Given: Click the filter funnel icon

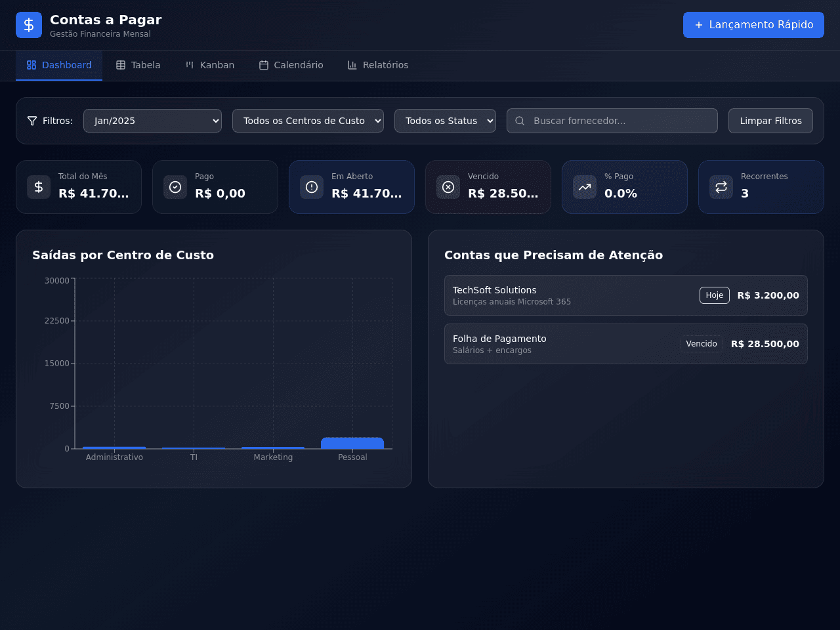Looking at the screenshot, I should pyautogui.click(x=32, y=121).
